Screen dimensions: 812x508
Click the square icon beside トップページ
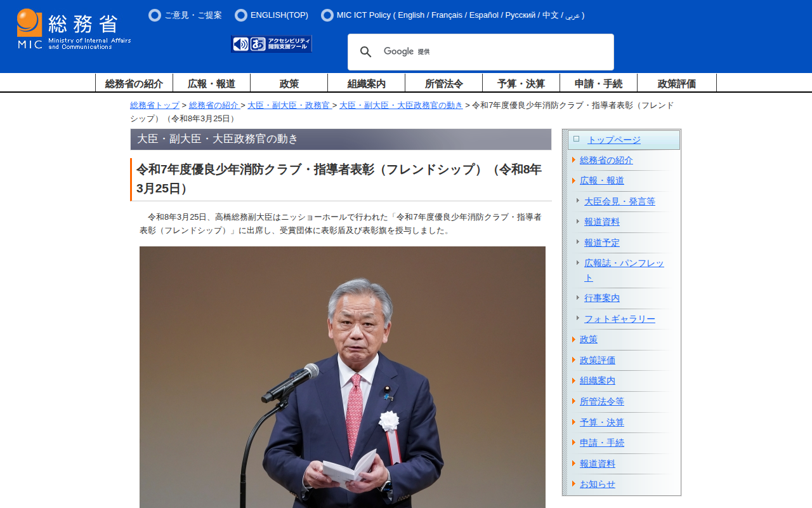[576, 139]
